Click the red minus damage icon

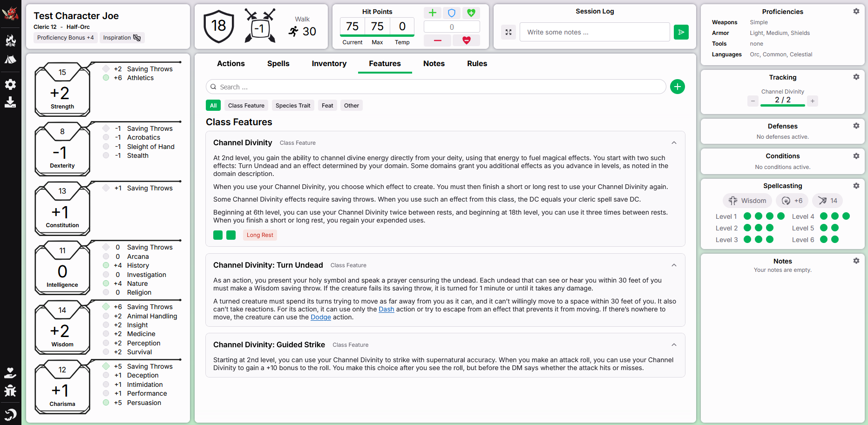point(437,40)
